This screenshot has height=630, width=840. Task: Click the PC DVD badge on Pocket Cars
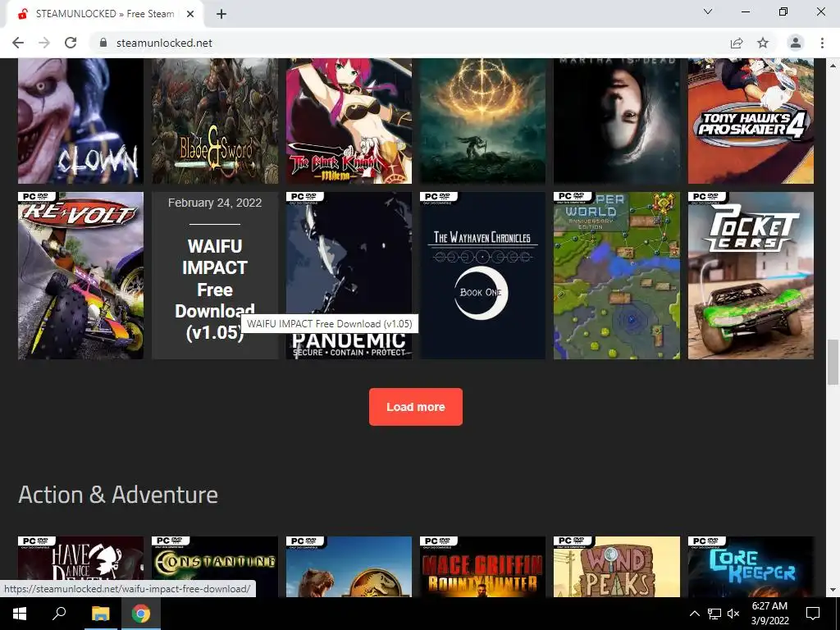pyautogui.click(x=706, y=198)
